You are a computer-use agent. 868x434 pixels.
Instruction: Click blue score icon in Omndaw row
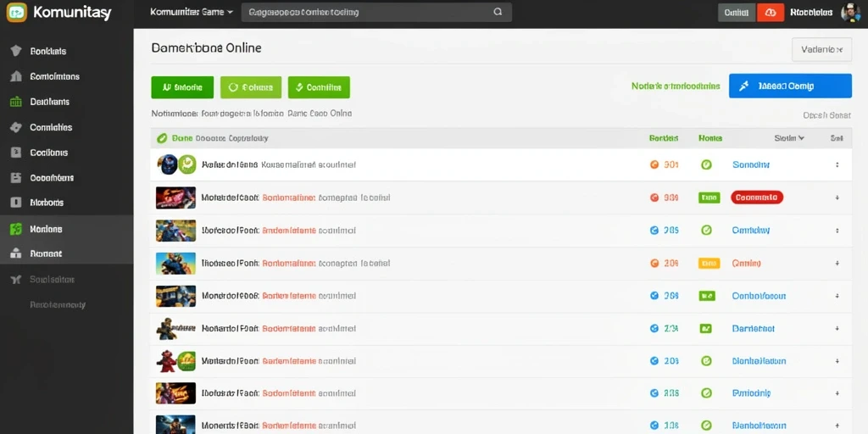[654, 231]
